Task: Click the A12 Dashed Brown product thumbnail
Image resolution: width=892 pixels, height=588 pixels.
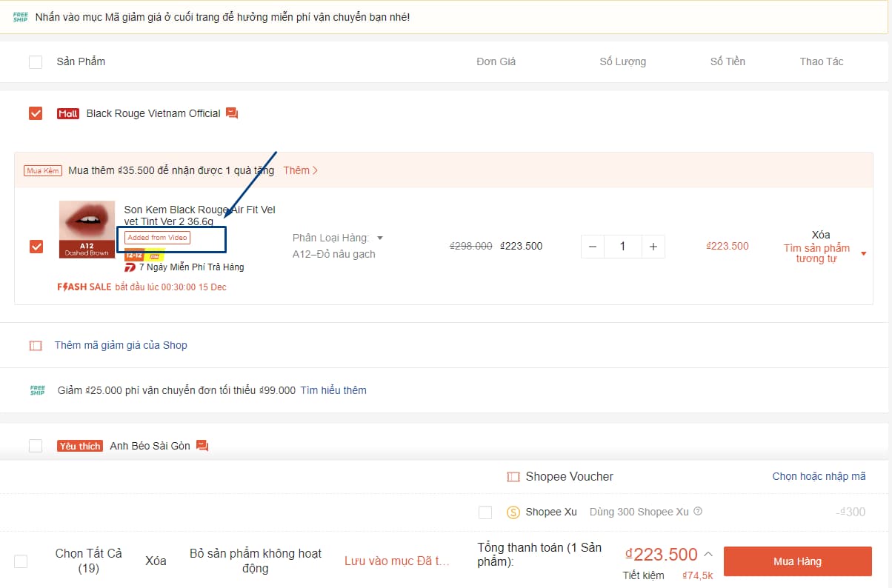Action: coord(87,230)
